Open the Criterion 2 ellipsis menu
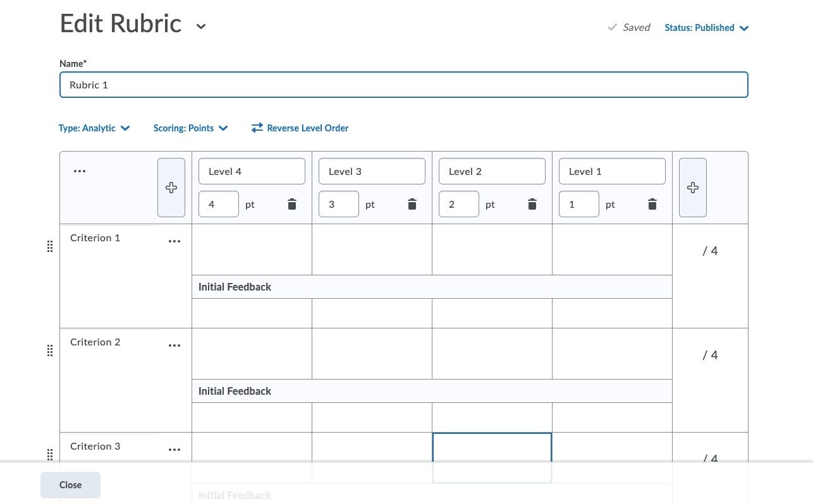The image size is (813, 504). pos(174,345)
